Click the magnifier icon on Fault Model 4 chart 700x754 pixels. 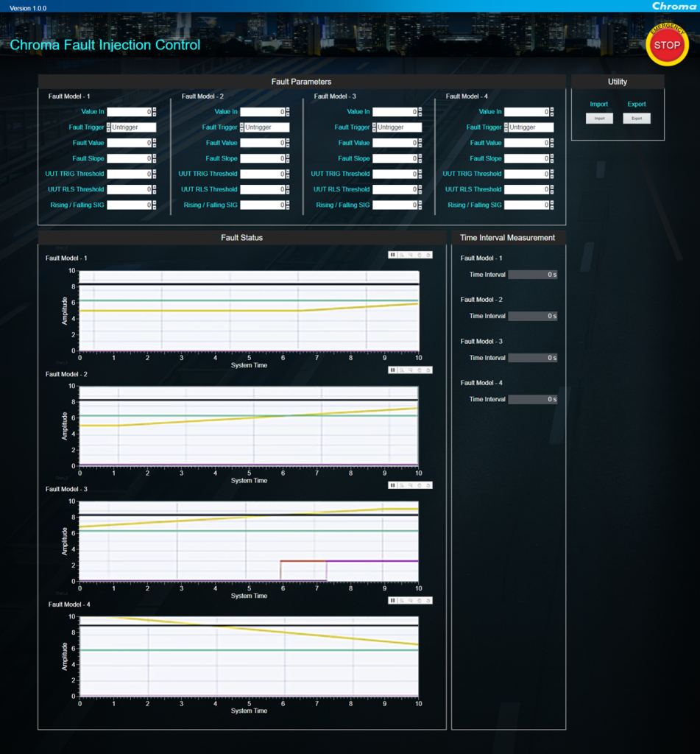coord(402,600)
